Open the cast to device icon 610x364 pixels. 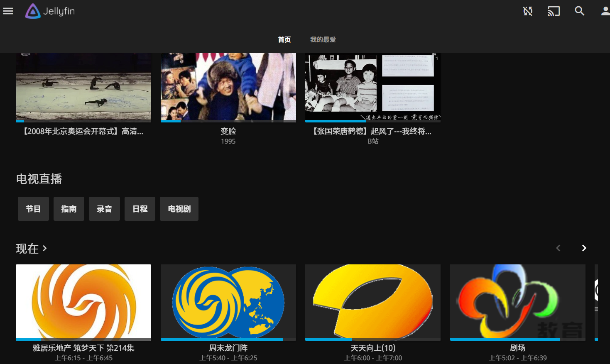click(x=554, y=11)
